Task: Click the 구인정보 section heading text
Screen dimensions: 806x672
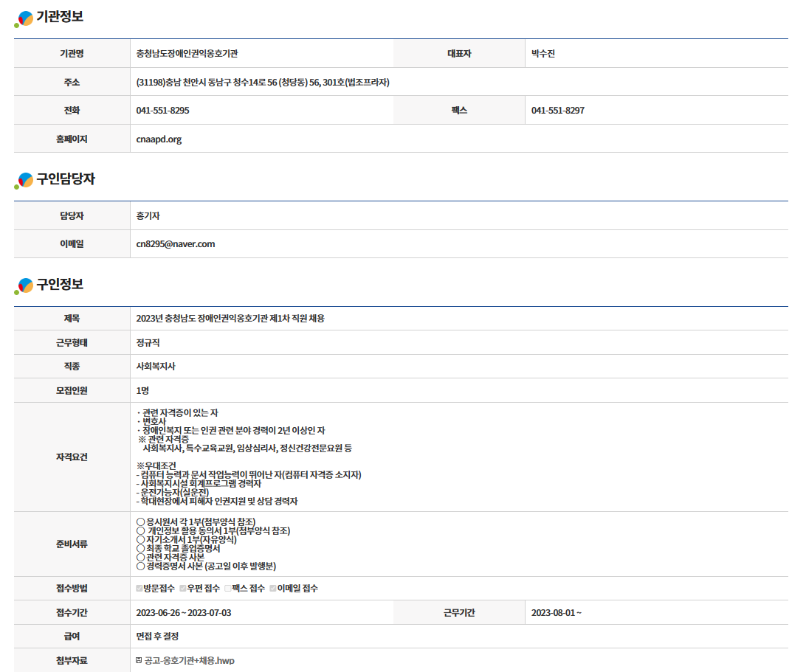Action: [60, 285]
